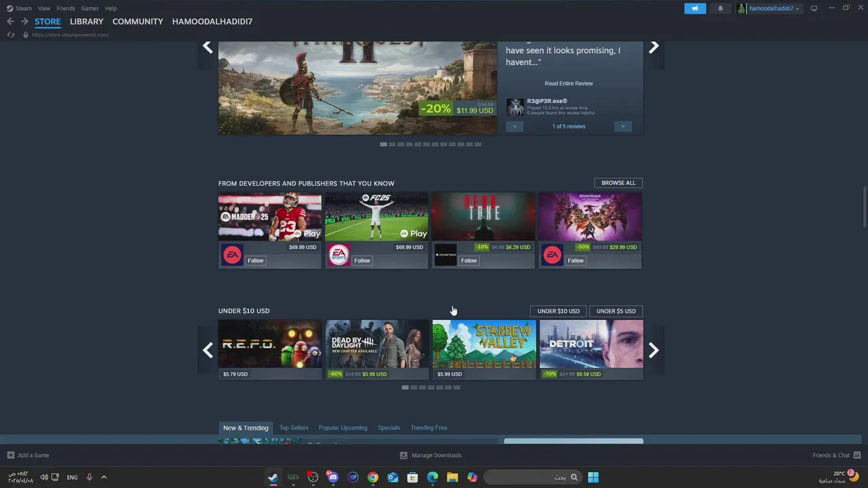Open the Manage Downloads icon
This screenshot has height=488, width=868.
pos(403,455)
